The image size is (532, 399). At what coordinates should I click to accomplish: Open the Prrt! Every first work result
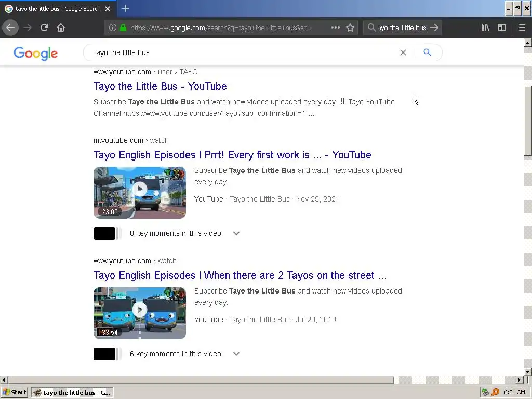pyautogui.click(x=232, y=155)
